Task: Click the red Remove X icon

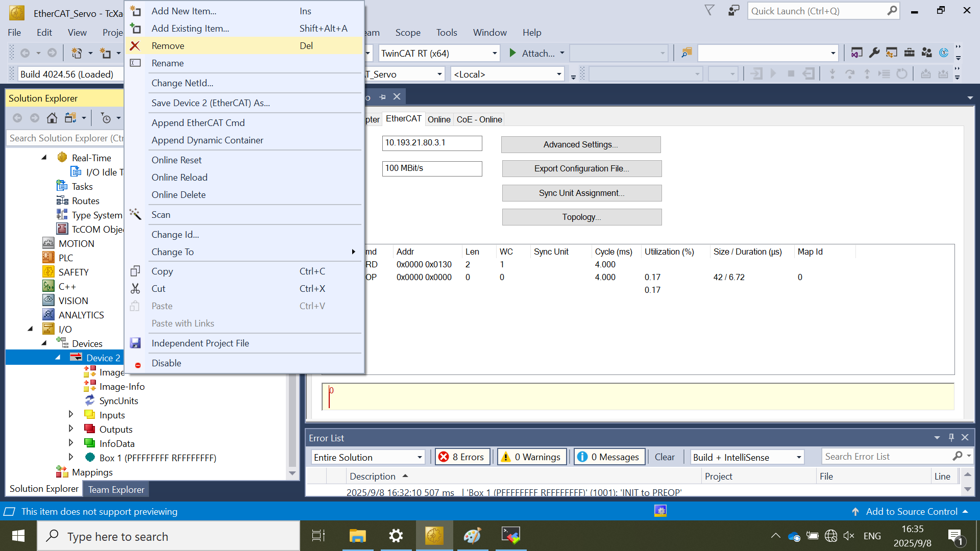Action: click(x=135, y=46)
